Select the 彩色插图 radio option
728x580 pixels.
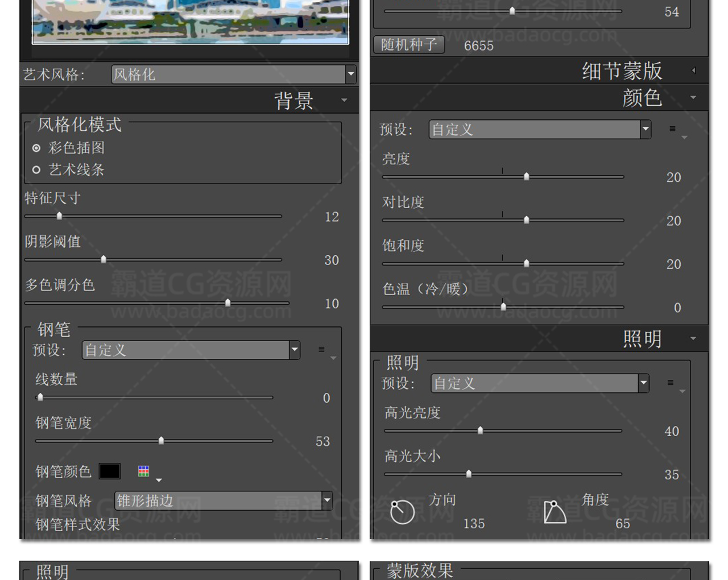point(36,148)
